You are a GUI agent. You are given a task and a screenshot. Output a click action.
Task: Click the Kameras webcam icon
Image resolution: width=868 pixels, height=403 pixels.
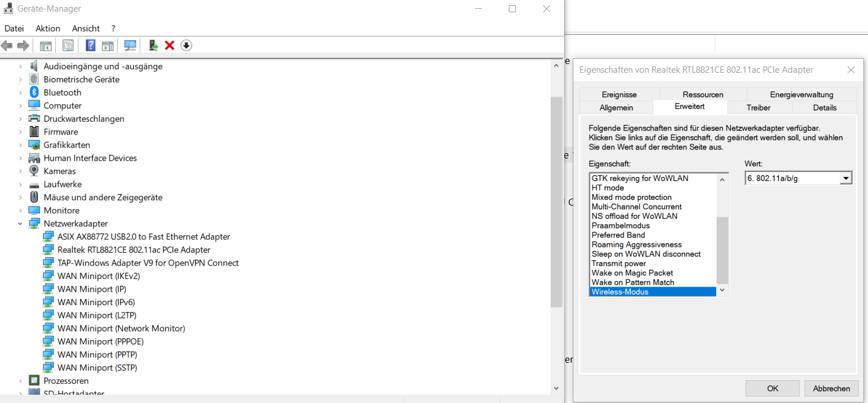pyautogui.click(x=34, y=171)
